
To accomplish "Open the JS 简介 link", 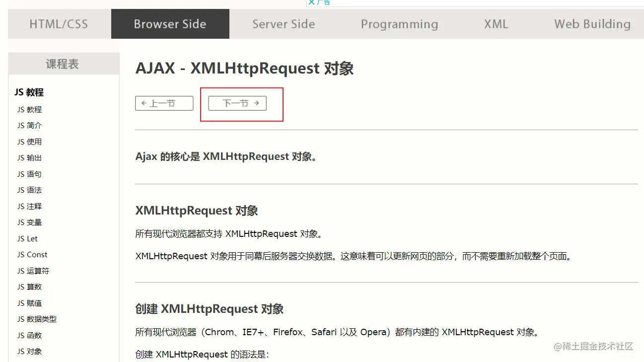I will 29,126.
